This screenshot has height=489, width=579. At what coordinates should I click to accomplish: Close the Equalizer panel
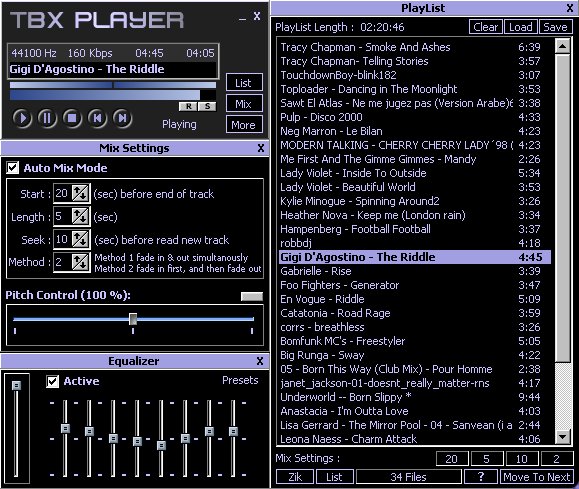tap(260, 361)
